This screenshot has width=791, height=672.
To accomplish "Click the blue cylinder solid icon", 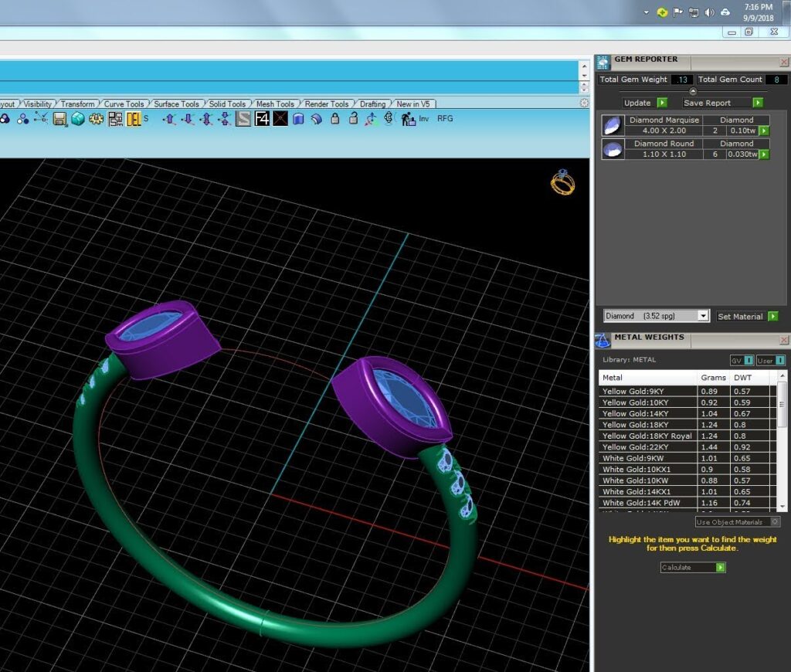I will (298, 119).
